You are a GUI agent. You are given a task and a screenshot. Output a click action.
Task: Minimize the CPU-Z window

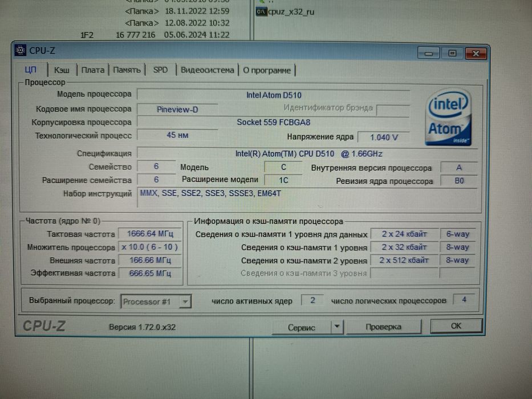pyautogui.click(x=429, y=53)
